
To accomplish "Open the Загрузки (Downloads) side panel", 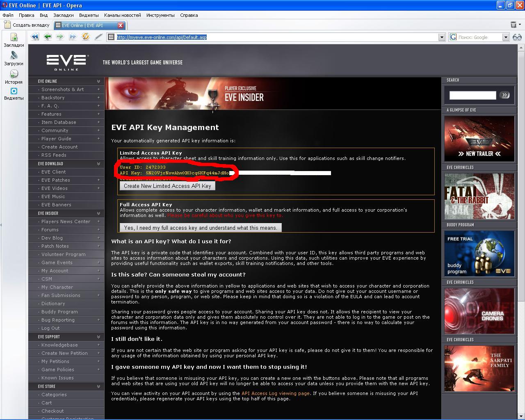I will click(x=14, y=59).
